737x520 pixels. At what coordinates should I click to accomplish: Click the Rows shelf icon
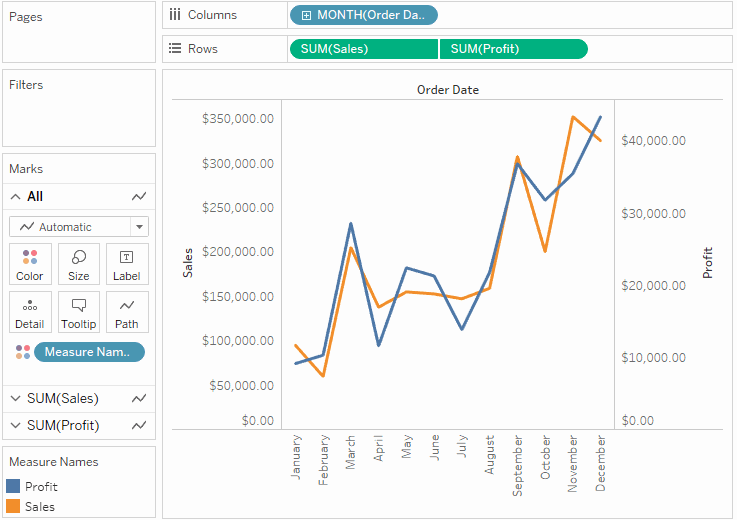pos(175,48)
